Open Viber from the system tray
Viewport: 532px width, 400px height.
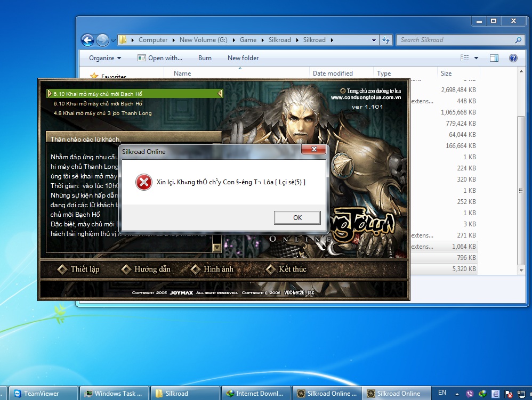pos(470,394)
